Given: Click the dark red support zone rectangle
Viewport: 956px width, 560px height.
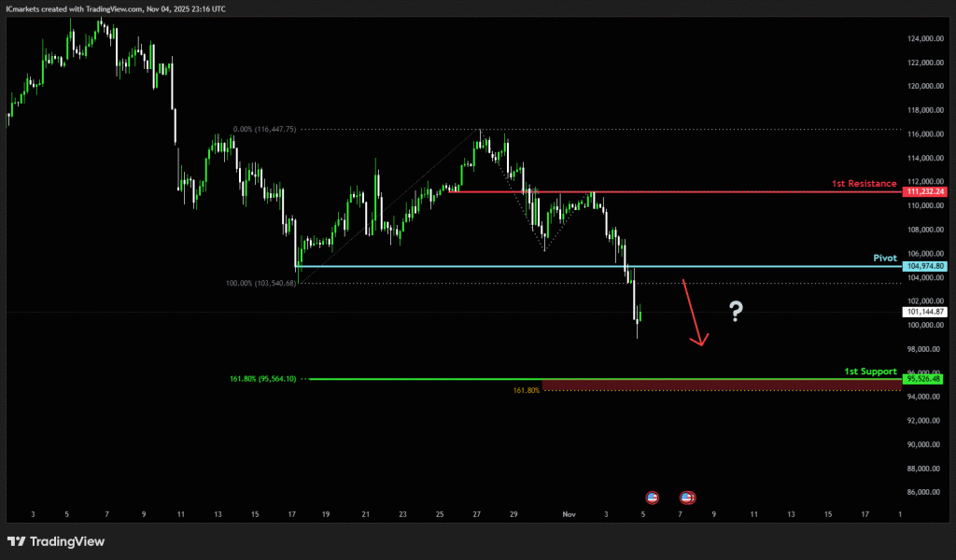Looking at the screenshot, I should pos(719,385).
